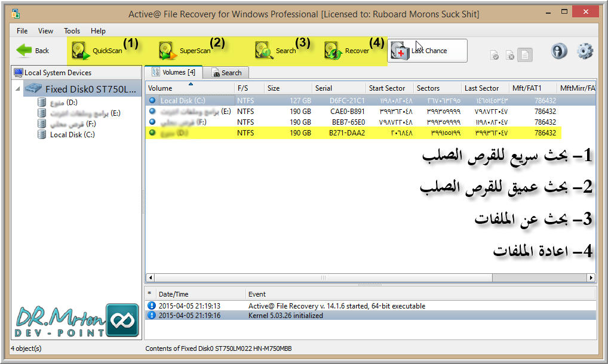Select the (F:) volume row in list
This screenshot has height=364, width=608.
[370, 122]
